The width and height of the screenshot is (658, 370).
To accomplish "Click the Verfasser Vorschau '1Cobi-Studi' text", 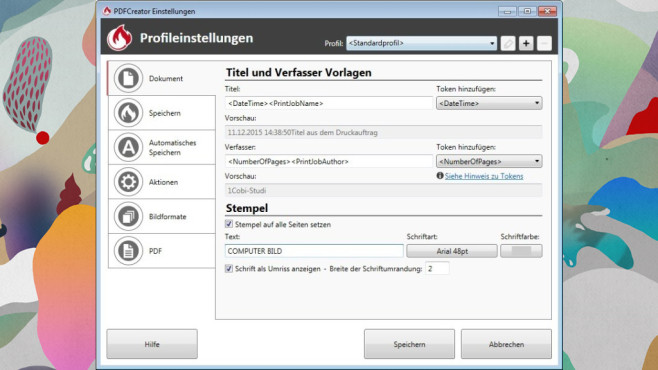I will (247, 190).
